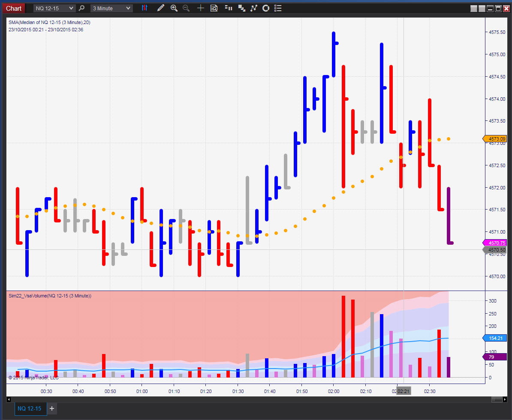This screenshot has width=512, height=420.
Task: Click the 300 volume axis label
Action: (492, 301)
